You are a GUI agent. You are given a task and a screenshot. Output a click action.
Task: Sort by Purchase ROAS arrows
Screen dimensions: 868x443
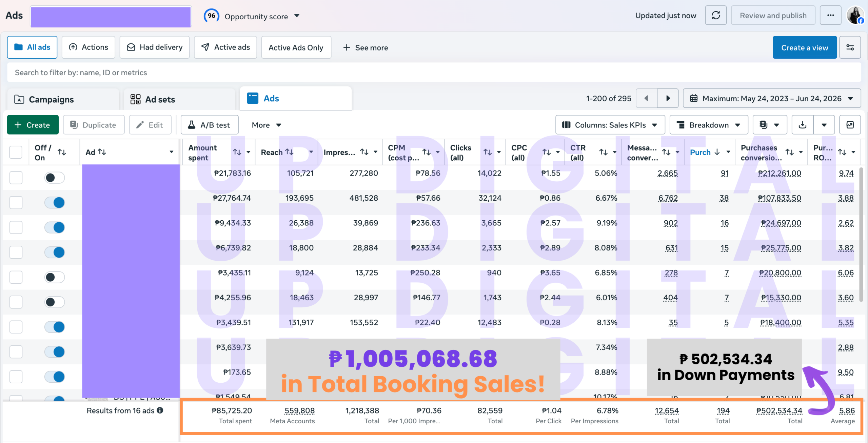(842, 152)
